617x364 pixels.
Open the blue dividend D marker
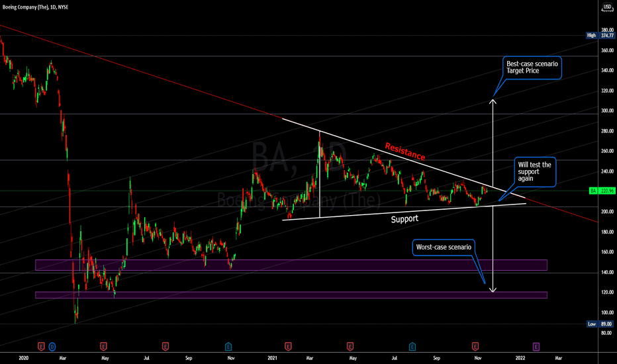click(52, 347)
